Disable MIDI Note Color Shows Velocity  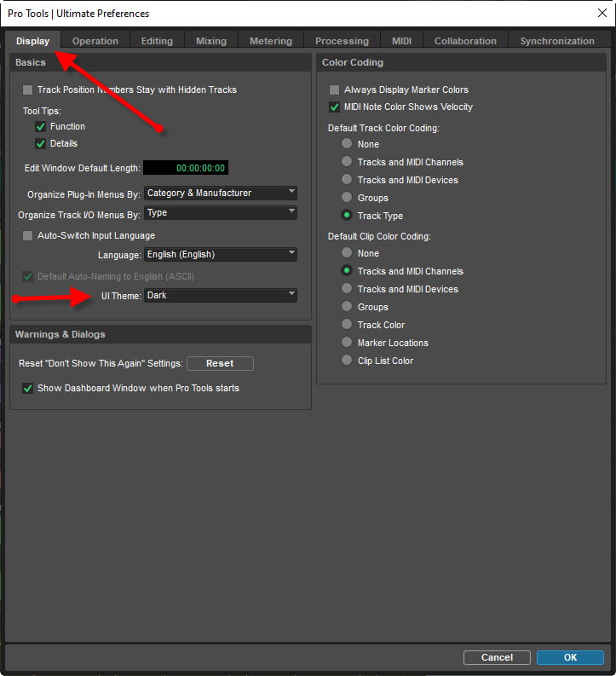click(334, 107)
